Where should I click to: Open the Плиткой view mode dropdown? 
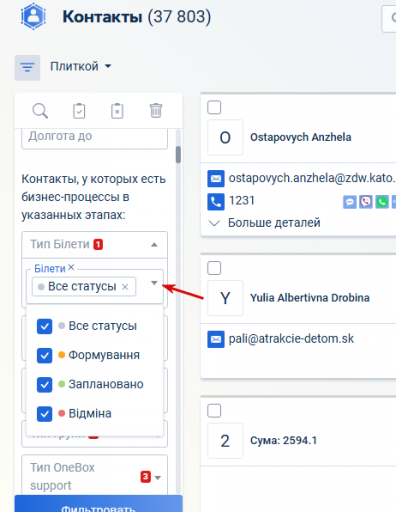coord(80,66)
